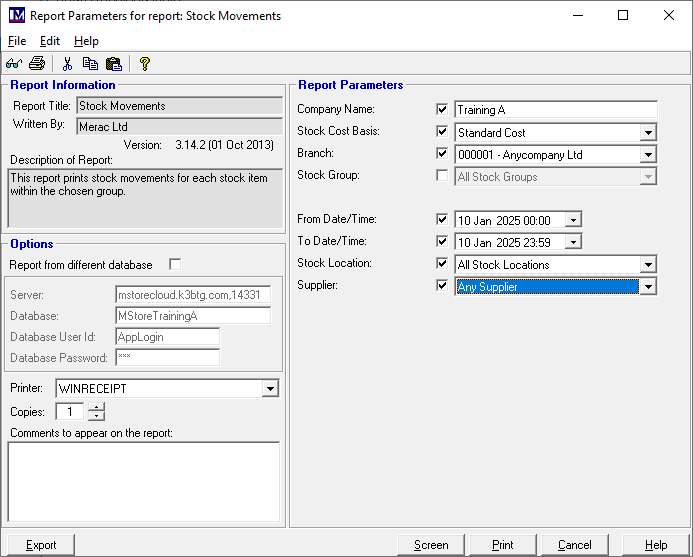This screenshot has width=693, height=557.
Task: Click the copy icon in toolbar
Action: (90, 64)
